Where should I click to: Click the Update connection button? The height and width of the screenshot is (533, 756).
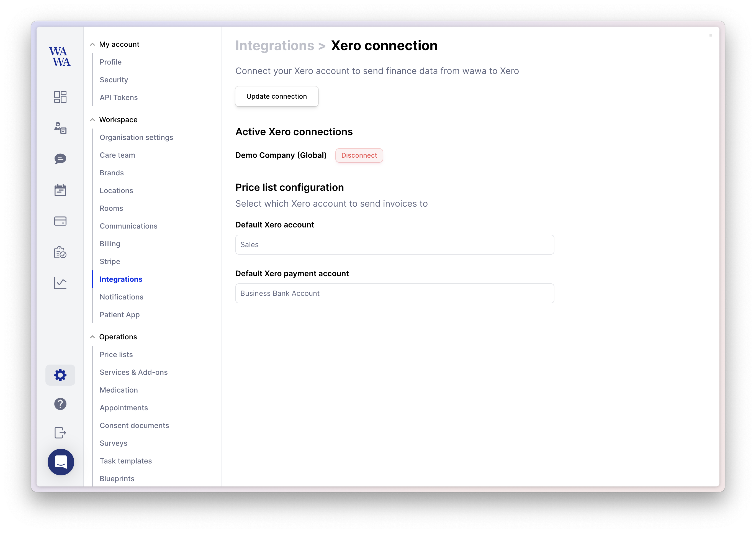click(277, 96)
